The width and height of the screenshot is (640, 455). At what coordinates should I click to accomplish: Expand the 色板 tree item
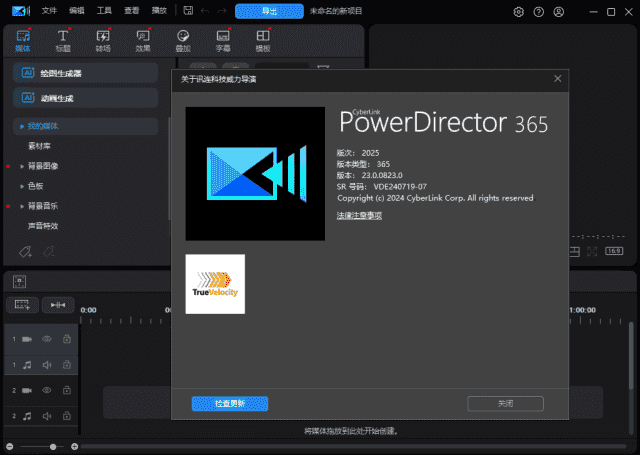[x=22, y=186]
